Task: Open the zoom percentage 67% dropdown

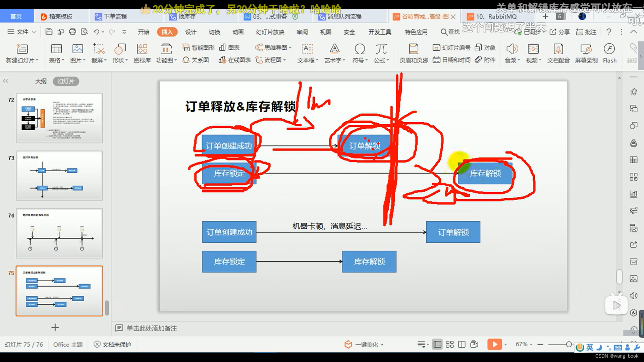Action: [524, 344]
